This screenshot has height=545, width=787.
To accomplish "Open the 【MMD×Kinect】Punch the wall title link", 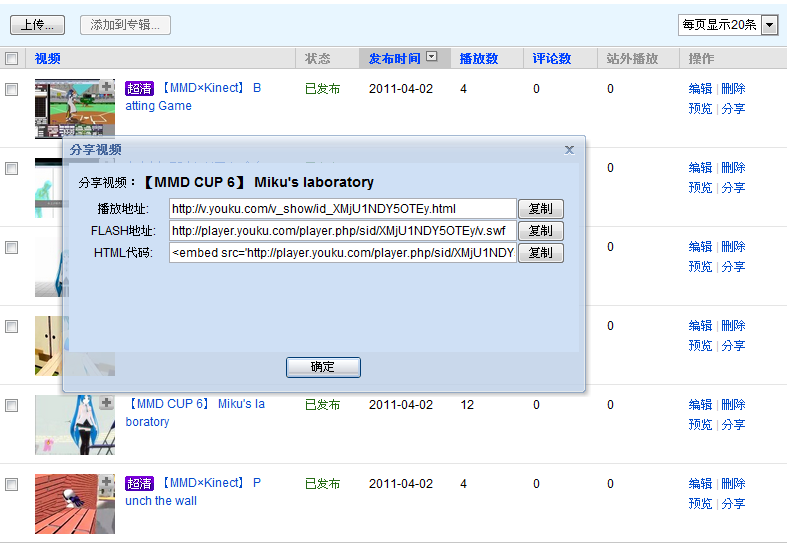I will click(193, 492).
